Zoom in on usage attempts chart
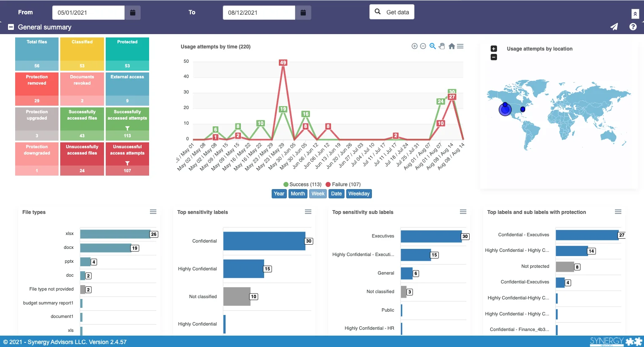644x347 pixels. (414, 46)
